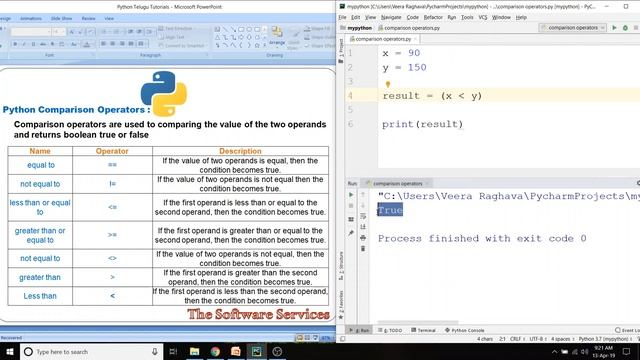Click the highlighted 'True' output in console
This screenshot has width=640, height=360.
pos(390,210)
